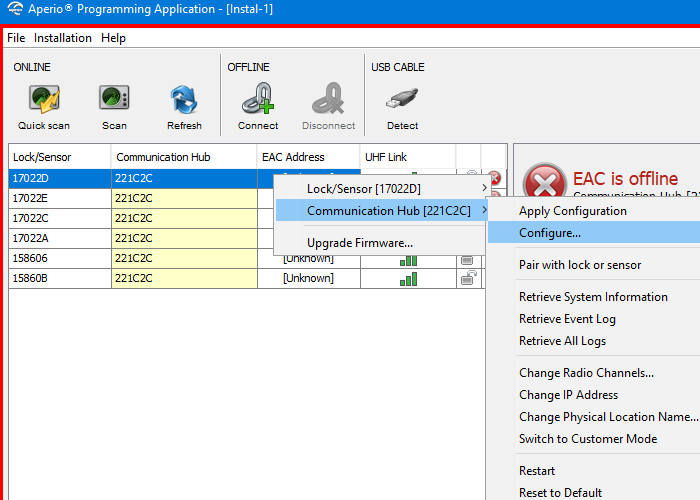Click the UHF signal bars for lock 158606
Image resolution: width=700 pixels, height=500 pixels.
[x=408, y=258]
